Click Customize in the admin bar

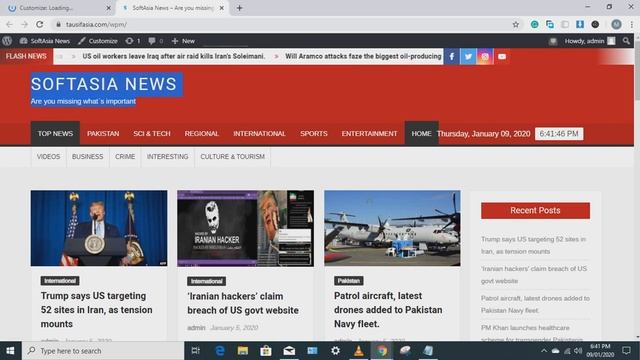pos(98,41)
